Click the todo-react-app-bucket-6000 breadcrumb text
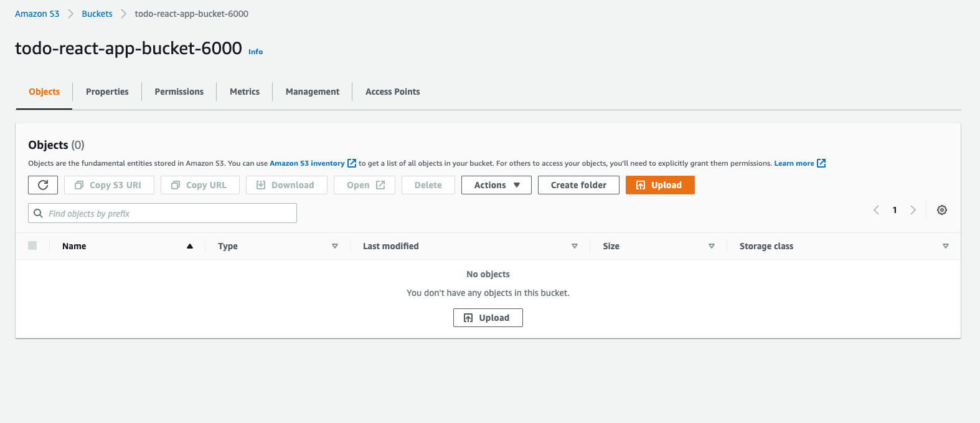The height and width of the screenshot is (423, 980). tap(192, 14)
